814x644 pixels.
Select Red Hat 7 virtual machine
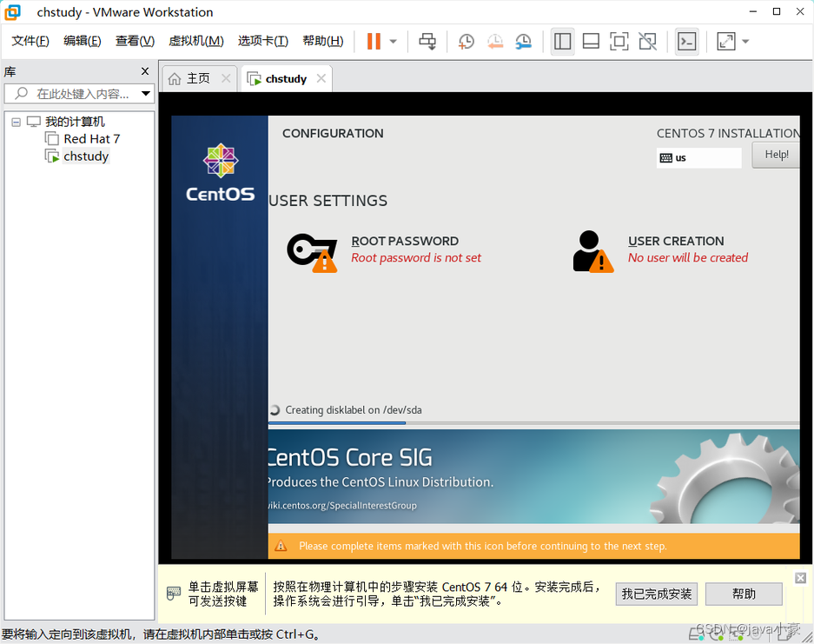[91, 139]
